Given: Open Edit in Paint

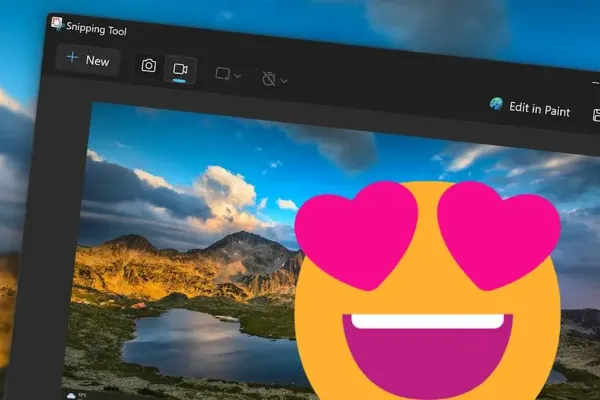Looking at the screenshot, I should 530,108.
